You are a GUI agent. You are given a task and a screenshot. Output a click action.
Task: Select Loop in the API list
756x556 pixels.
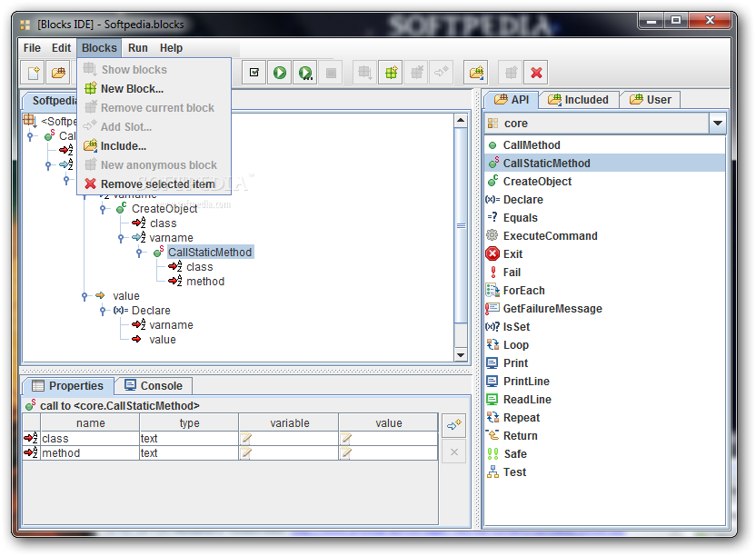click(604, 345)
